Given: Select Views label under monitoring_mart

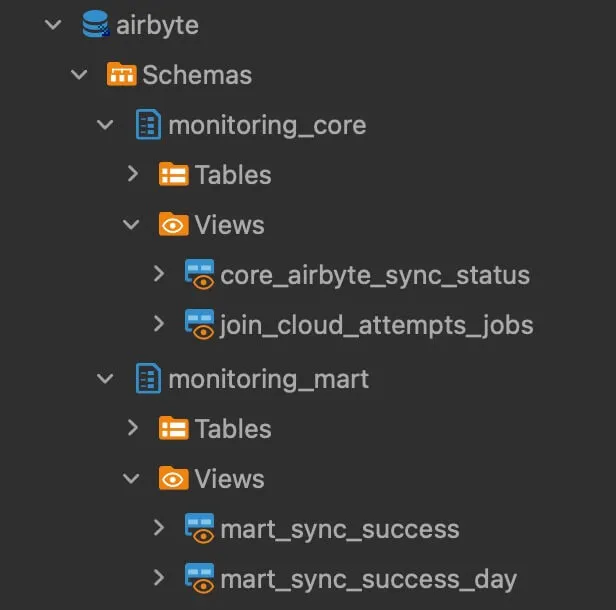Looking at the screenshot, I should tap(230, 479).
